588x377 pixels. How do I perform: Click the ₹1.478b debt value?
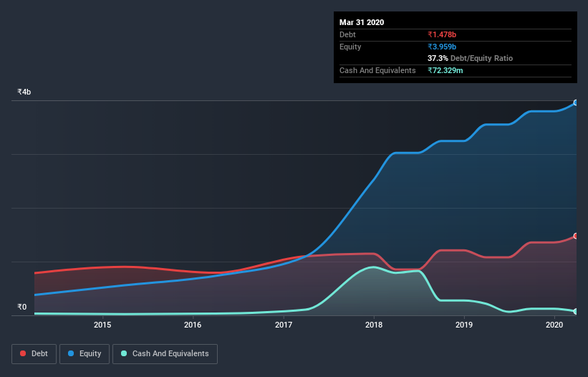(442, 34)
